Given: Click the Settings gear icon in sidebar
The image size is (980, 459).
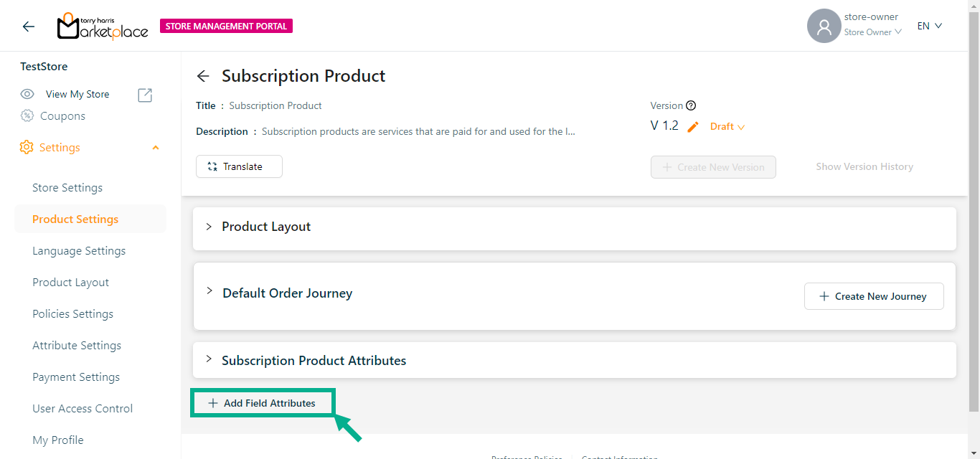Looking at the screenshot, I should click(x=27, y=148).
